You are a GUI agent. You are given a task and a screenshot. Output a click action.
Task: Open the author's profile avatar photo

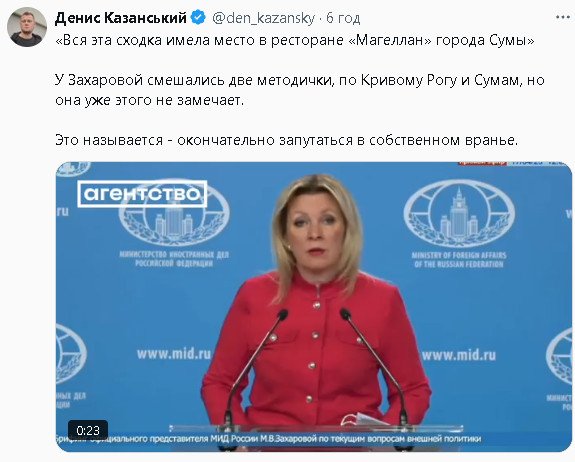[x=27, y=27]
